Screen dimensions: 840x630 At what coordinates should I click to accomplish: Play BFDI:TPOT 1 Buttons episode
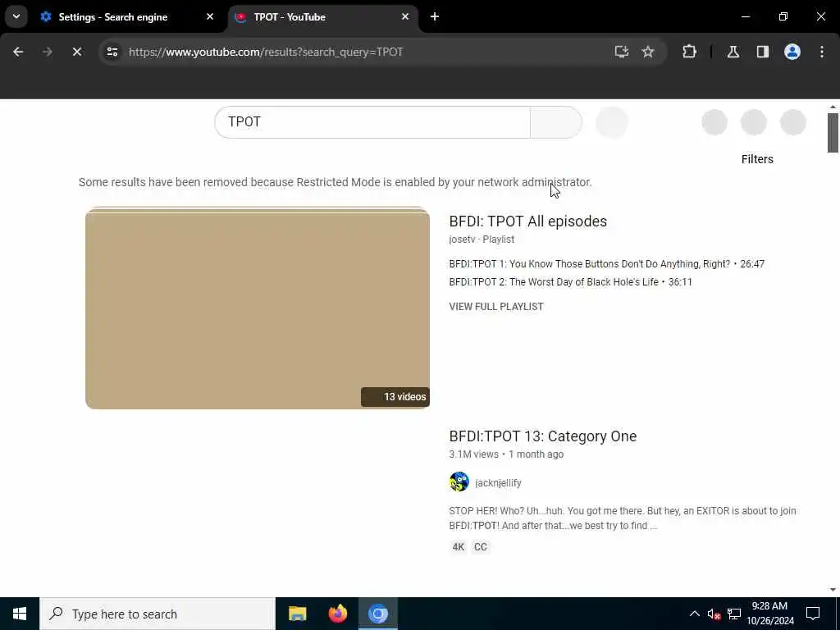tap(606, 264)
